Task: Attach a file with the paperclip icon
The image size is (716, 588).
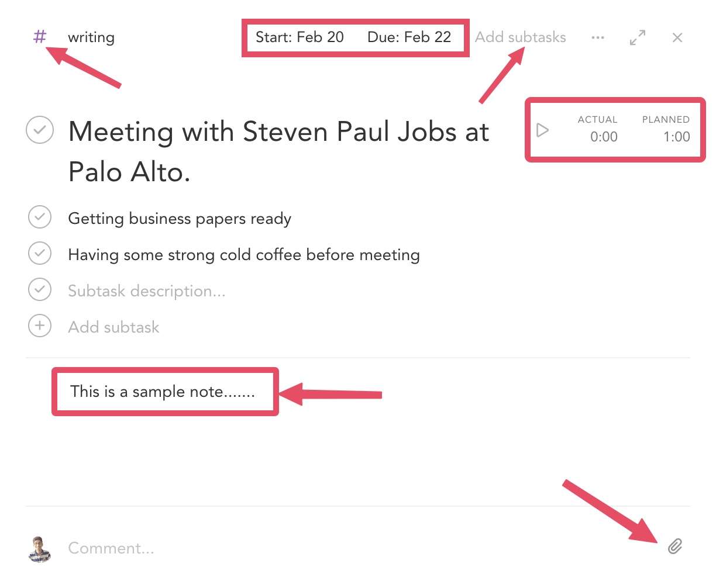Action: (x=675, y=547)
